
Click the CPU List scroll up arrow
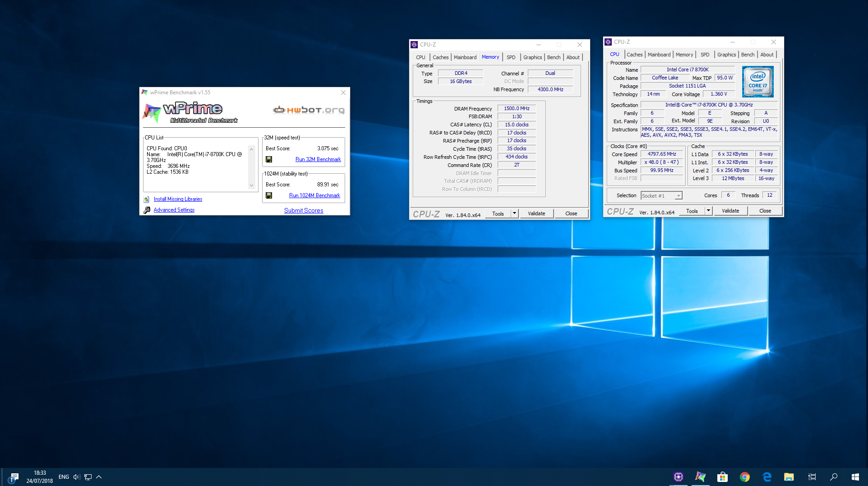click(x=252, y=149)
